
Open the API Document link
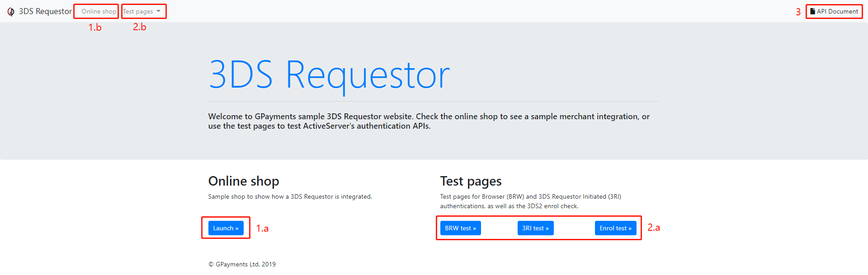(x=837, y=12)
